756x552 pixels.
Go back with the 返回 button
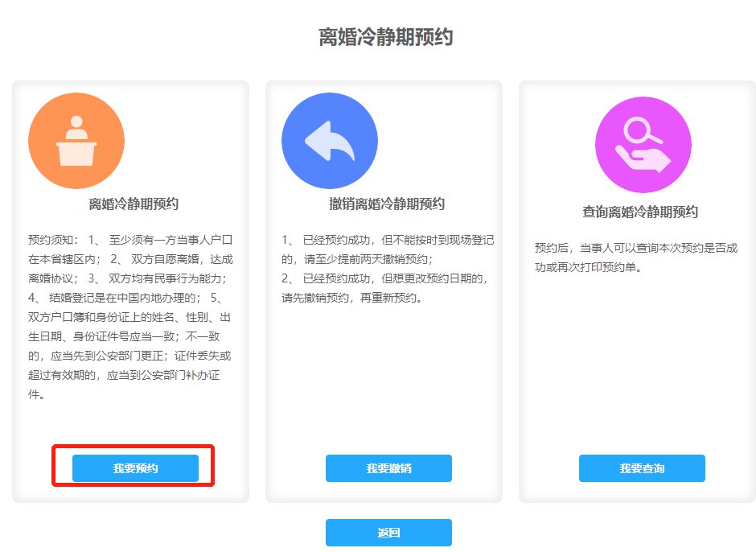click(388, 532)
